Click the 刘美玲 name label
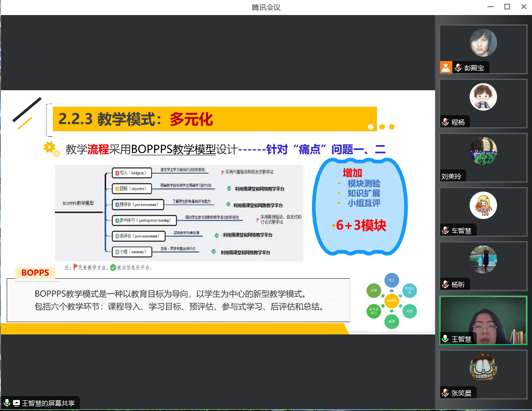 (x=451, y=176)
